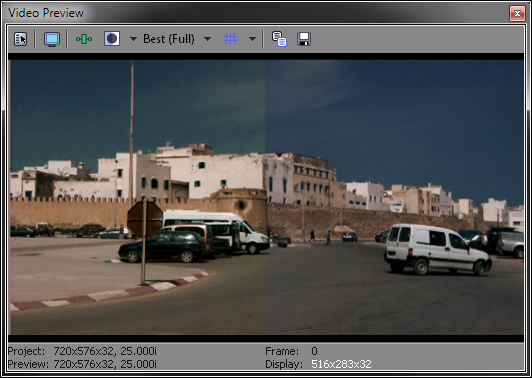Click the Preview 720x576x32 status text

(82, 364)
